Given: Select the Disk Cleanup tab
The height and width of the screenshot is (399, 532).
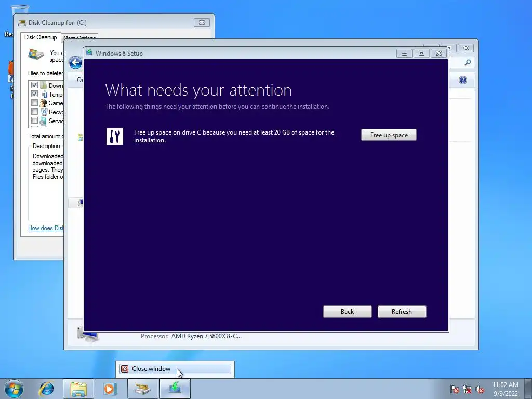Looking at the screenshot, I should [x=41, y=37].
